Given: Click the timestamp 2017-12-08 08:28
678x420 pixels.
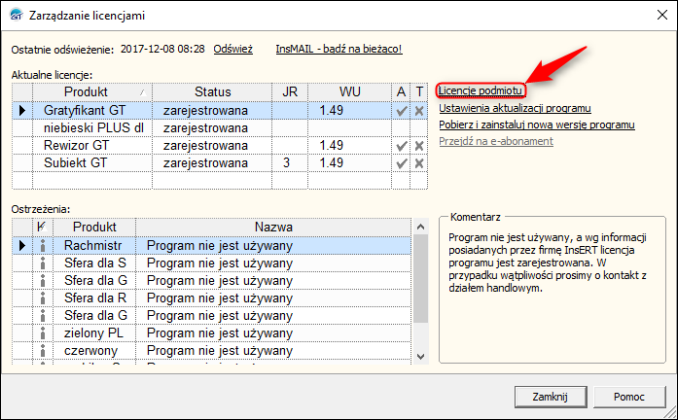Looking at the screenshot, I should (162, 49).
